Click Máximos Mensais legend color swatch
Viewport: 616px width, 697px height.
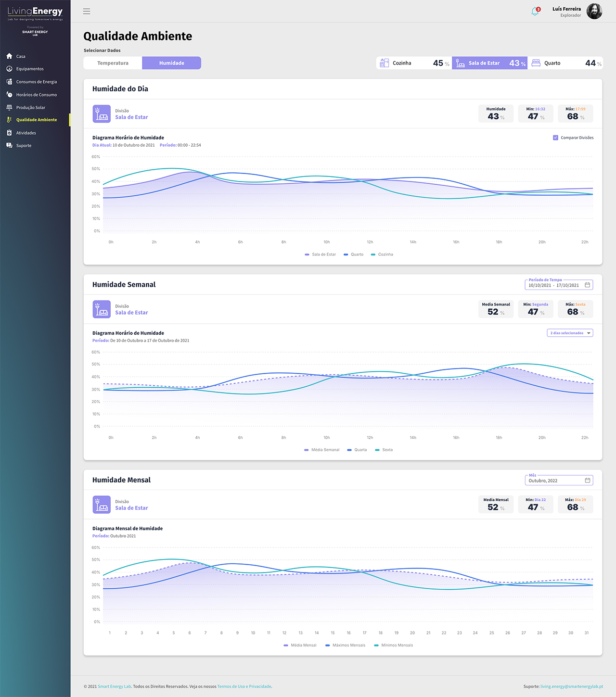(x=328, y=646)
